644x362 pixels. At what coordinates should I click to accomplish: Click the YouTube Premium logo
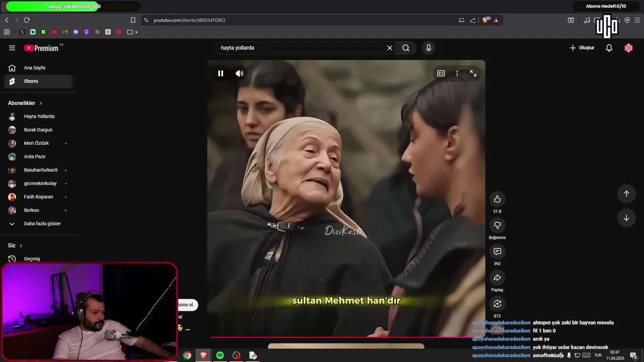pos(41,48)
